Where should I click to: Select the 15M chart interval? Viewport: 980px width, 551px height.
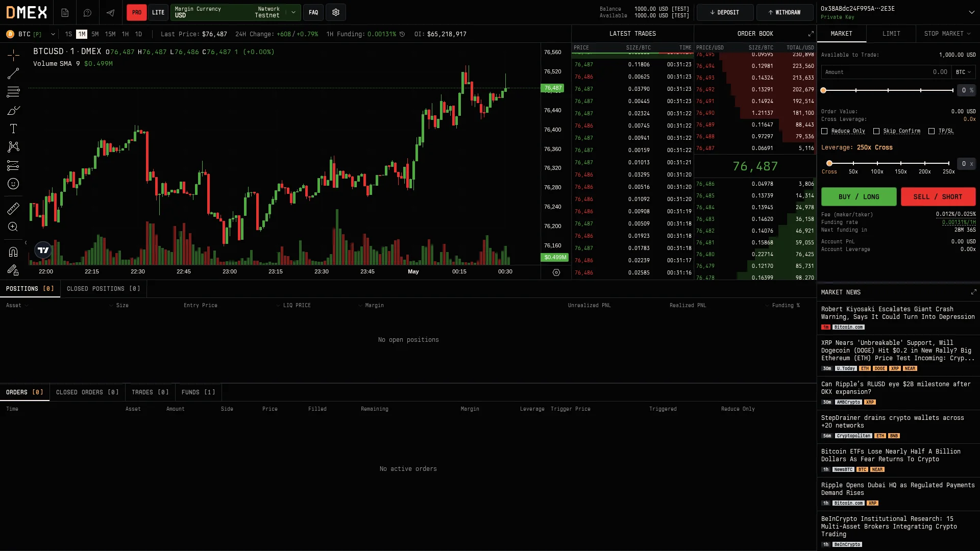110,34
